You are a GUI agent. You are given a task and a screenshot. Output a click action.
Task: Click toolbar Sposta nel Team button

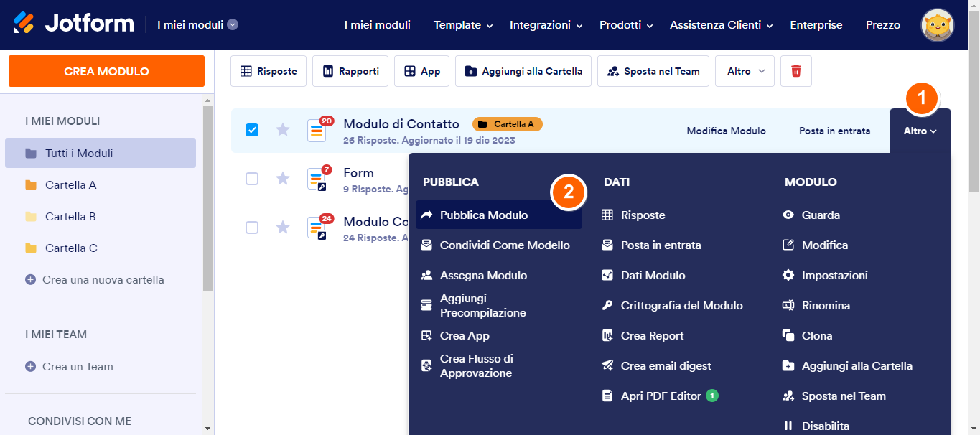click(x=653, y=71)
